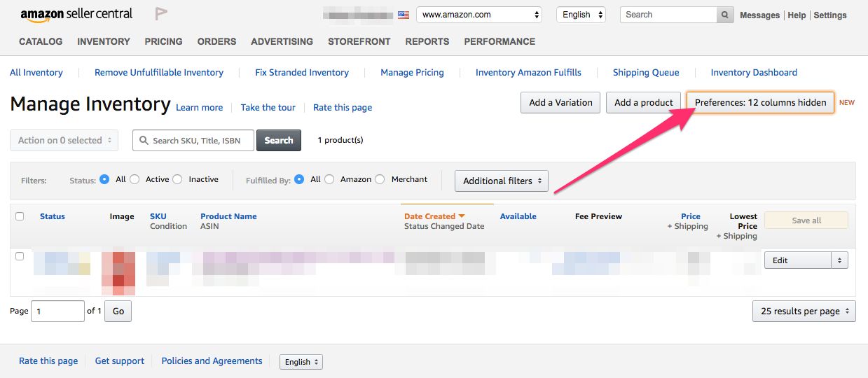Open the Action on 0 selected dropdown

[64, 140]
